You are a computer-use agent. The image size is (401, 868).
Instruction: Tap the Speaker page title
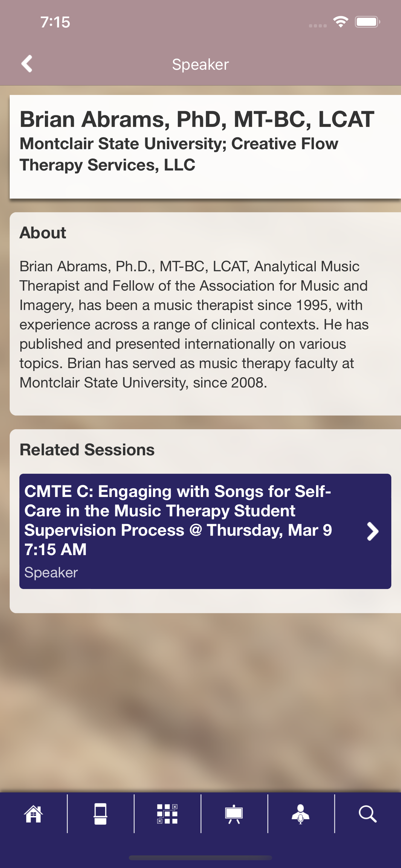[x=200, y=64]
